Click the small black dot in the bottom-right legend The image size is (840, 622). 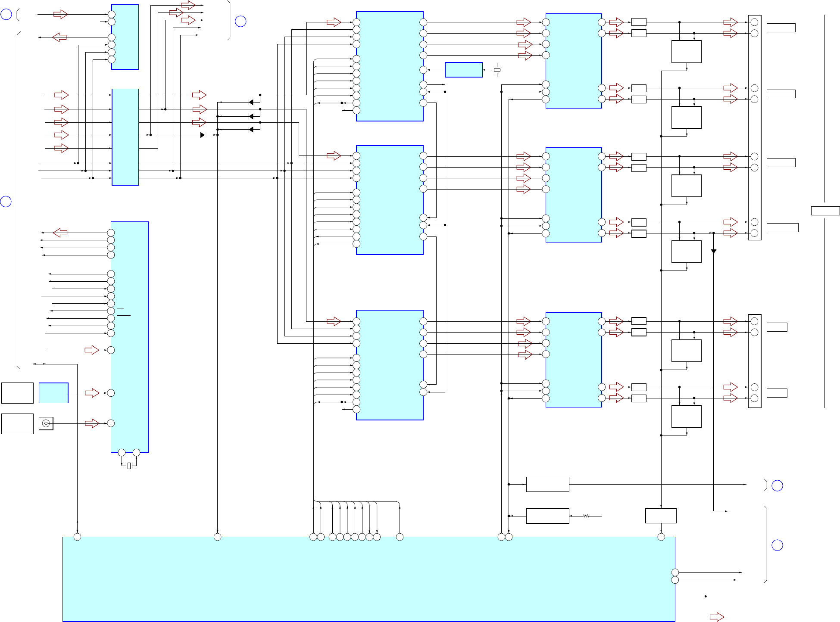[706, 597]
